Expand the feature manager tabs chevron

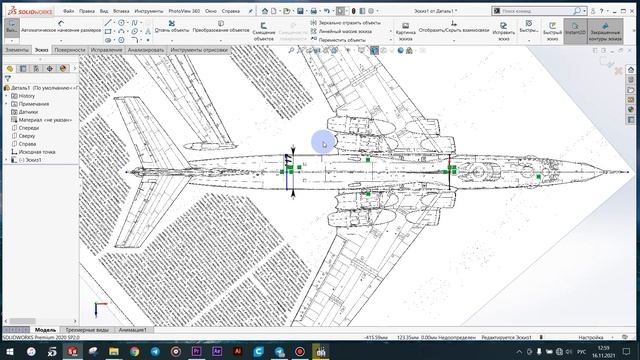pyautogui.click(x=75, y=69)
